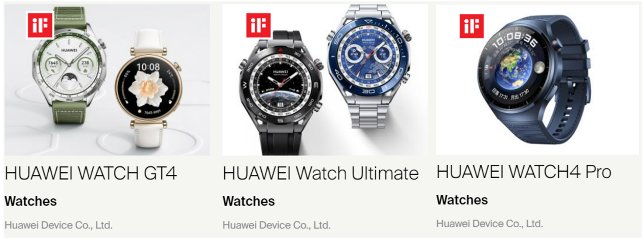Click the flower watch face showing 10:08
The width and height of the screenshot is (644, 240).
(148, 88)
